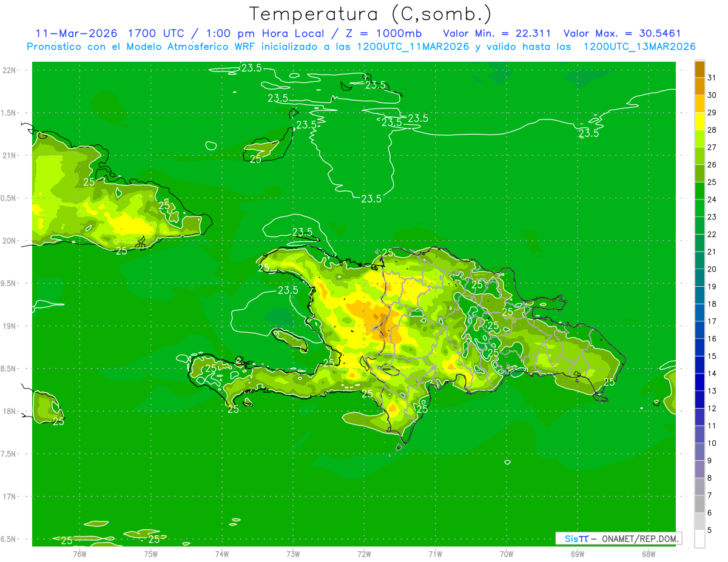The width and height of the screenshot is (728, 562).
Task: Click the '17N' latitude axis label
Action: click(x=9, y=497)
